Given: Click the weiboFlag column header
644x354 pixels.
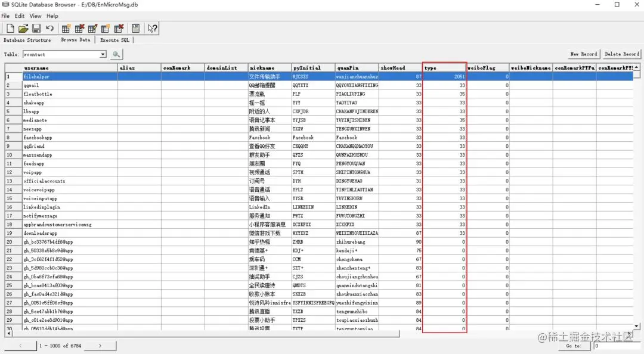Looking at the screenshot, I should tap(488, 68).
